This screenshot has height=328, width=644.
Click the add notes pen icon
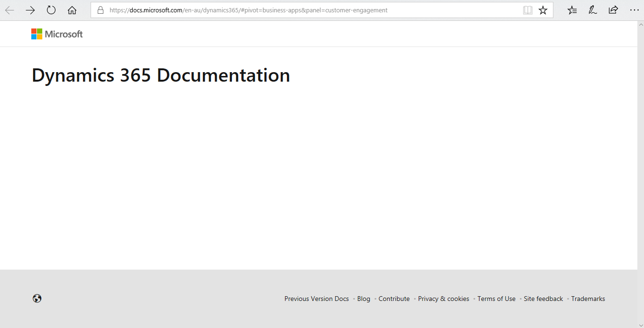pos(593,10)
